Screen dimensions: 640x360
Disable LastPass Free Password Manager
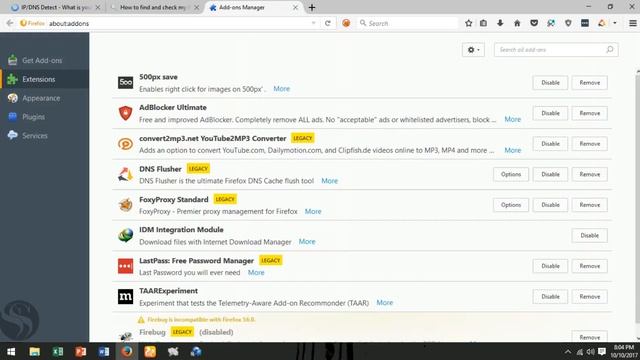(x=550, y=266)
